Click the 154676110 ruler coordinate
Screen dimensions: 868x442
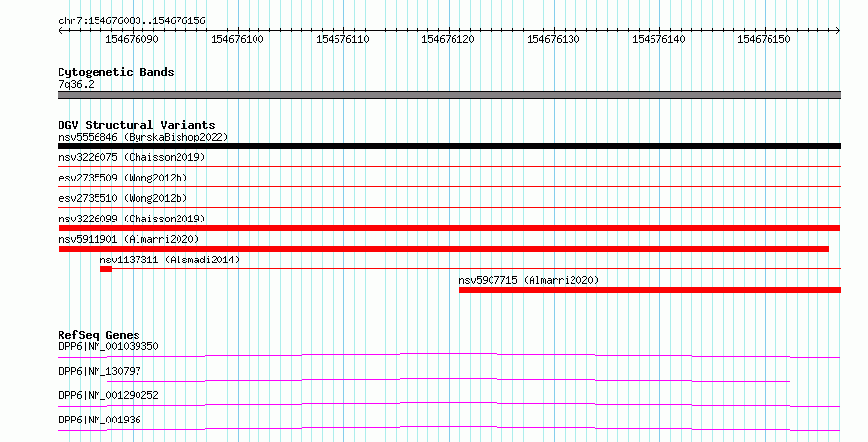coord(342,39)
